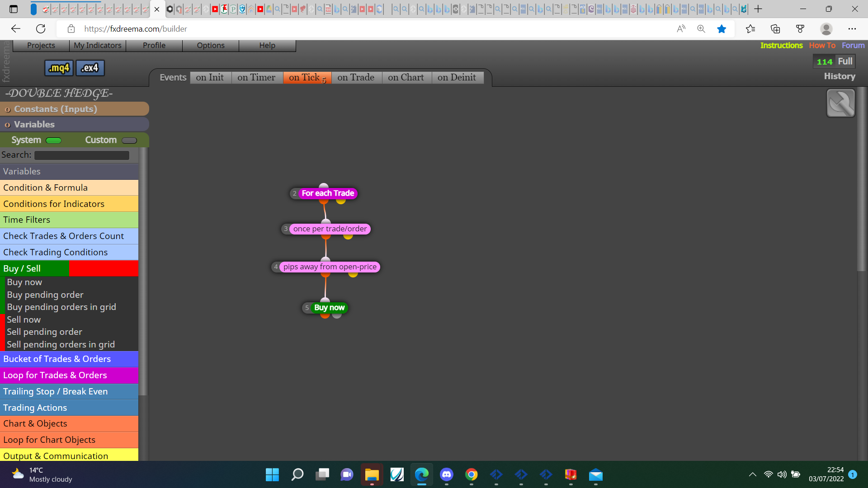This screenshot has height=488, width=868.
Task: Go back to previous page
Action: 16,29
